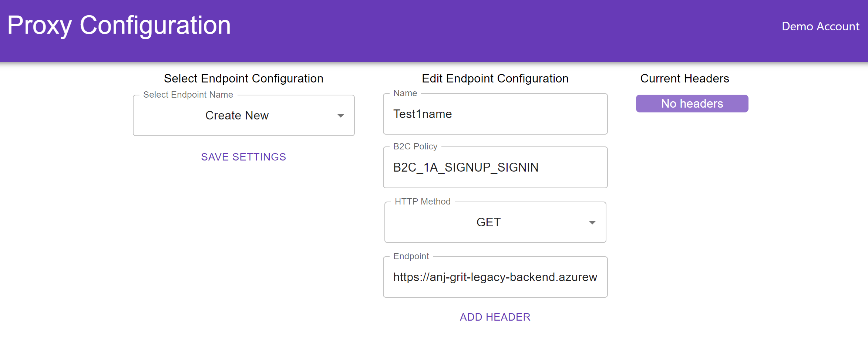Click the Edit Endpoint Configuration heading
Viewport: 868px width, 338px height.
tap(495, 78)
